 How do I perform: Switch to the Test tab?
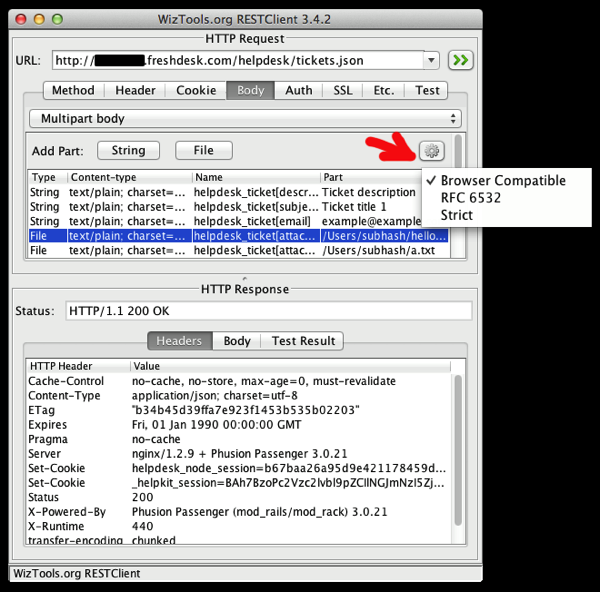click(427, 90)
